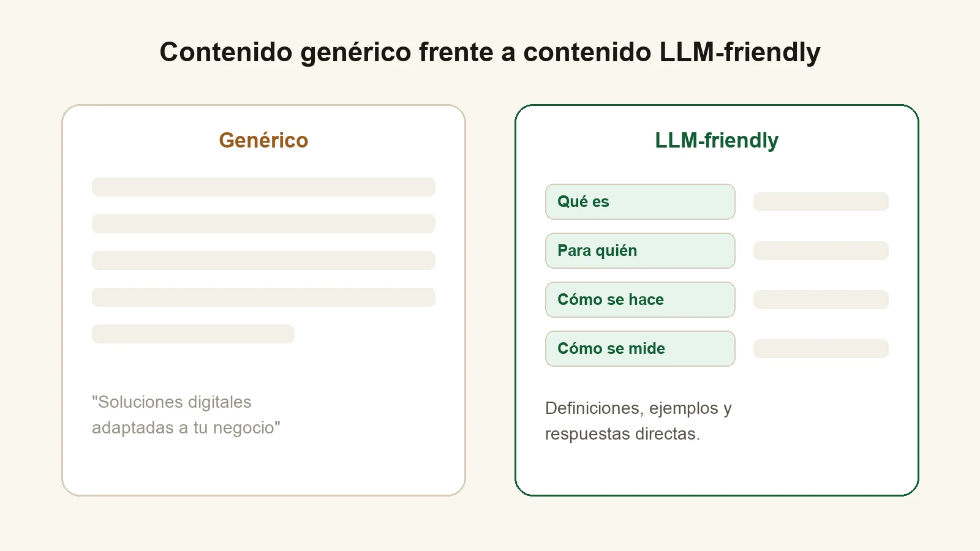
Task: Click the third placeholder bar in the Genérico card
Action: coord(263,260)
